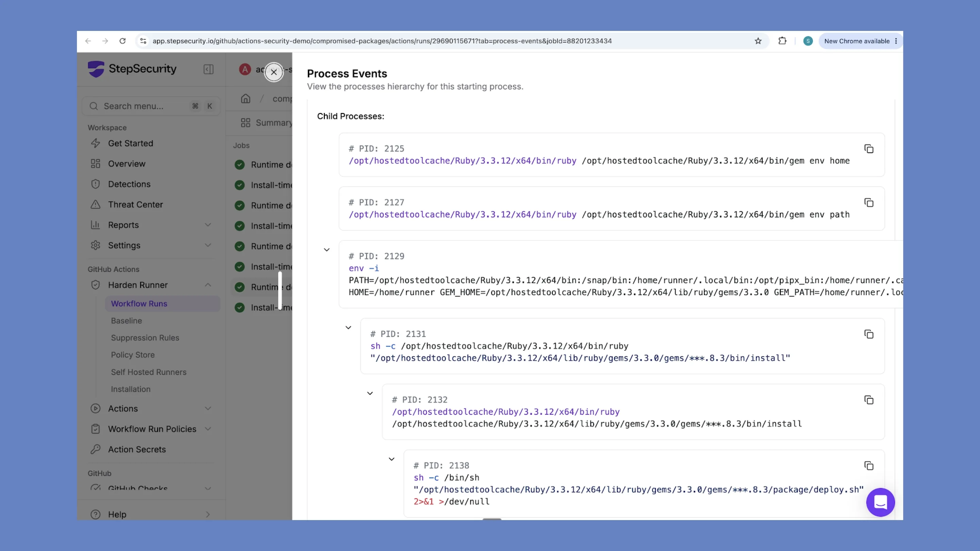This screenshot has height=551, width=980.
Task: Open Chrome extensions puzzle icon
Action: (x=782, y=41)
